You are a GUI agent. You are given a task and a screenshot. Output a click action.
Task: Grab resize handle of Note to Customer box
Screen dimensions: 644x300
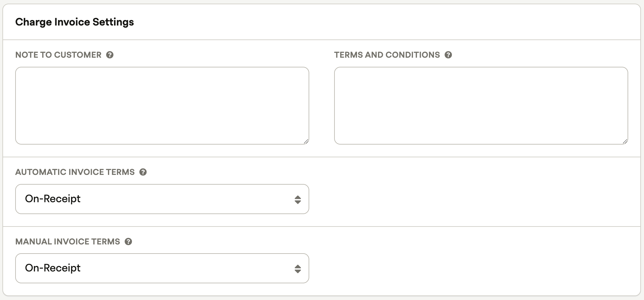click(x=306, y=141)
